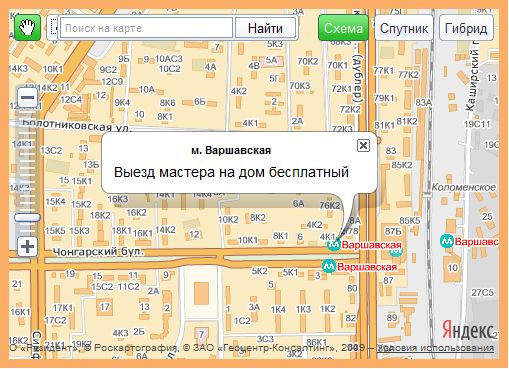Image resolution: width=509 pixels, height=369 pixels.
Task: Zoom out with the minus button
Action: point(27,98)
